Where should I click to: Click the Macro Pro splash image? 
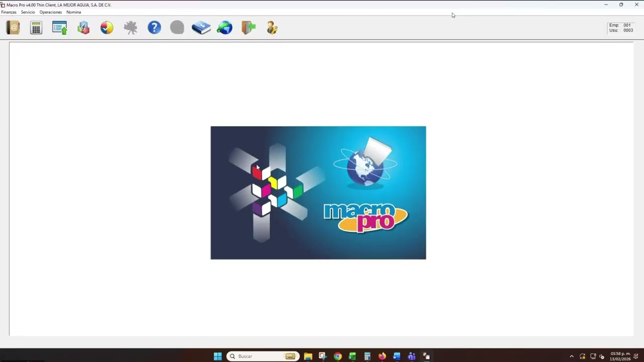click(x=318, y=193)
